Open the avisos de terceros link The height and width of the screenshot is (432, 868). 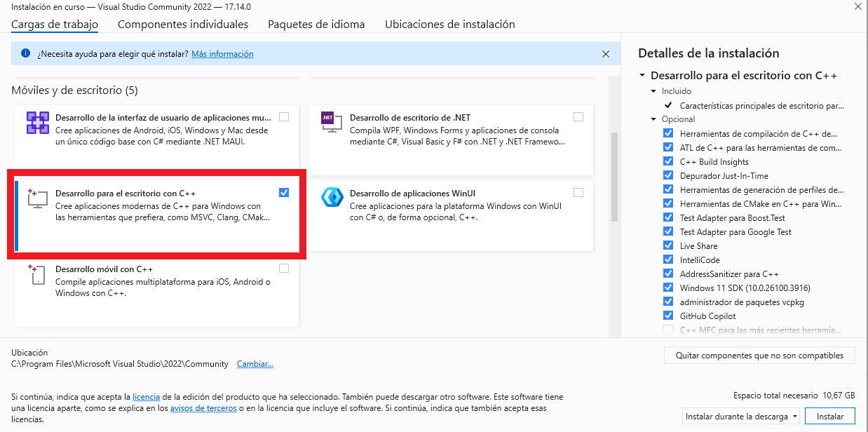click(x=203, y=408)
